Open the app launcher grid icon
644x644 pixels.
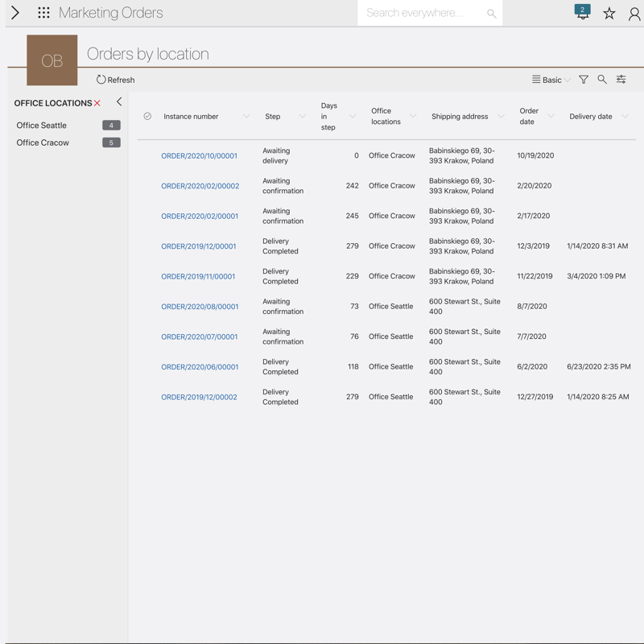(x=43, y=13)
